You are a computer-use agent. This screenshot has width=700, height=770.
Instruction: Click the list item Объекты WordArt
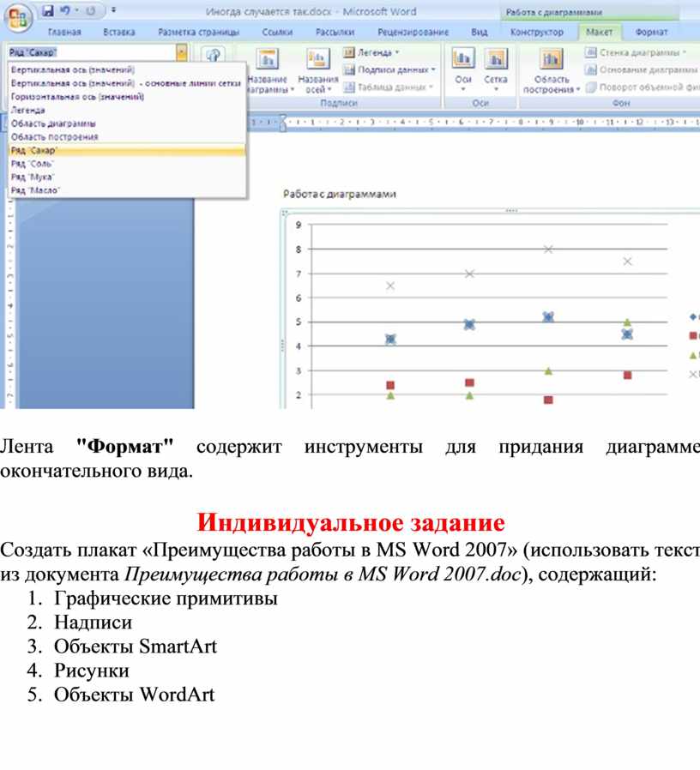coord(134,695)
